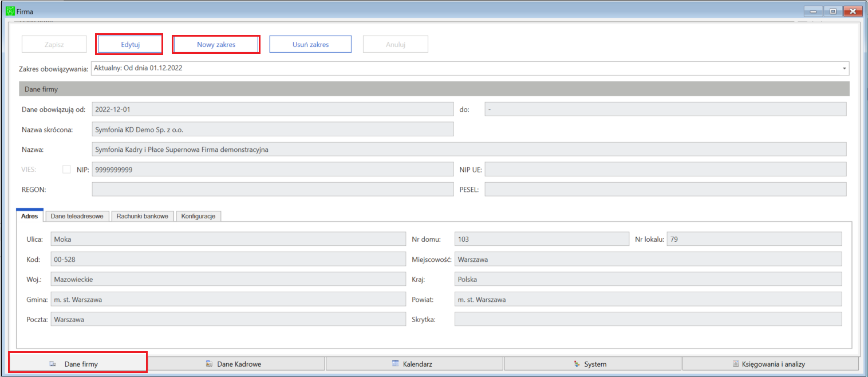Open Księgowania i analizy via its icon
The image size is (868, 377).
[736, 364]
